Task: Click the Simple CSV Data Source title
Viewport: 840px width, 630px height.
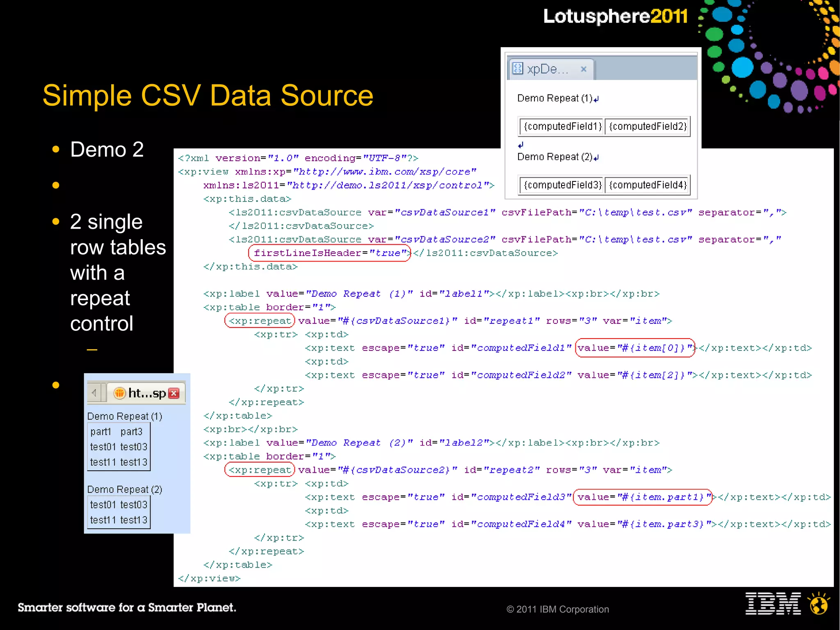Action: 208,95
